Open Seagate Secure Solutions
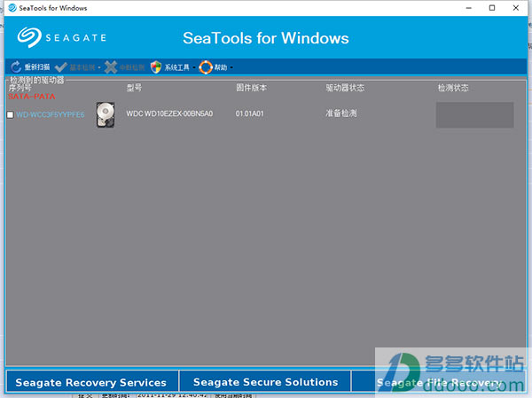Image resolution: width=532 pixels, height=398 pixels. coord(265,382)
